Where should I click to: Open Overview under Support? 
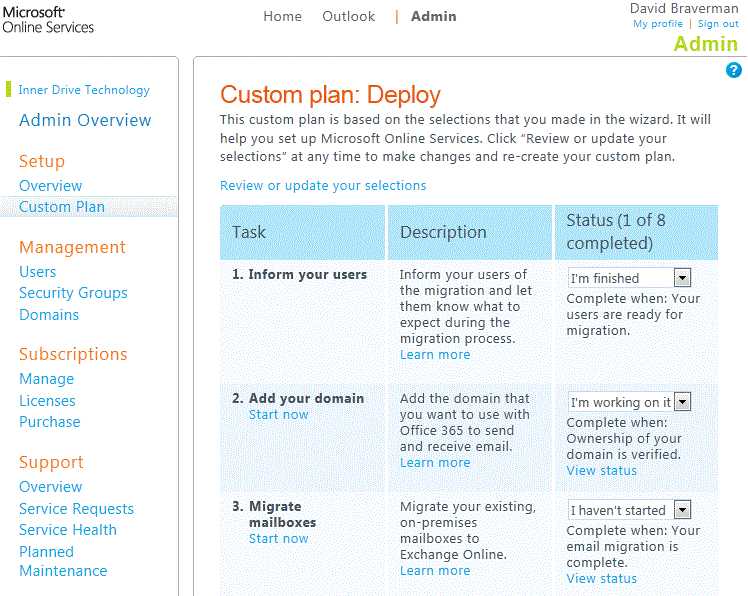click(x=51, y=486)
